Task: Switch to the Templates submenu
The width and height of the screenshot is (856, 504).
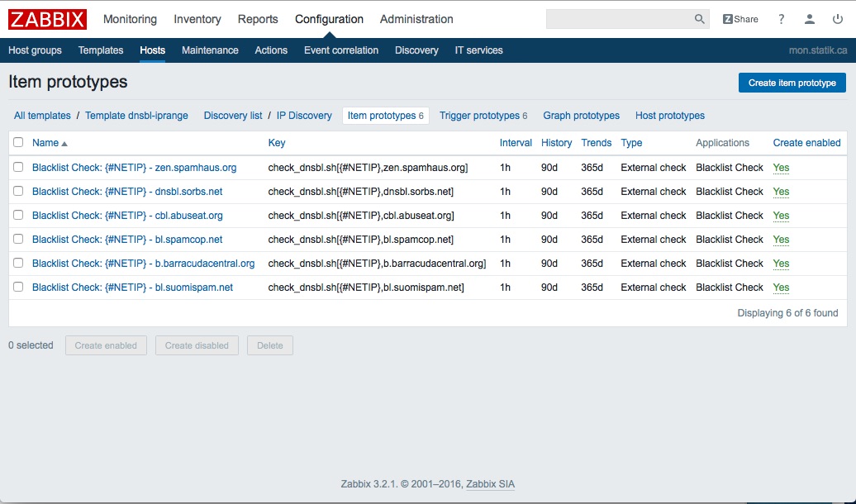Action: tap(101, 50)
